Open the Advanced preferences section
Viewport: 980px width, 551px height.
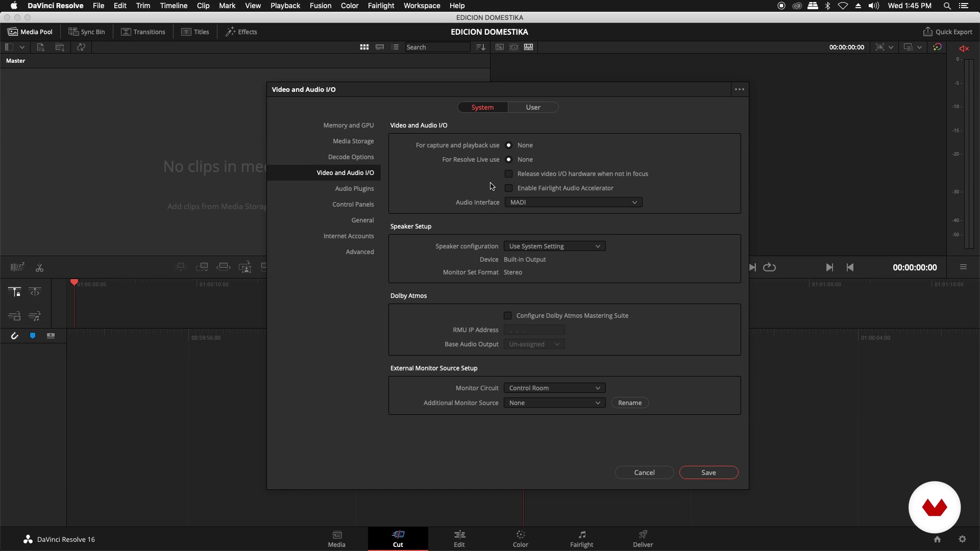[359, 252]
